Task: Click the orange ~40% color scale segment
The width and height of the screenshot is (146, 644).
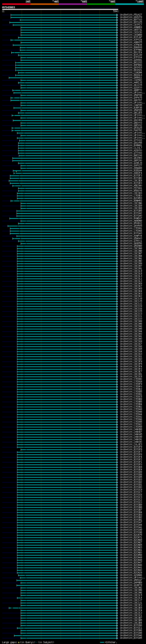Action: [x=45, y=4]
